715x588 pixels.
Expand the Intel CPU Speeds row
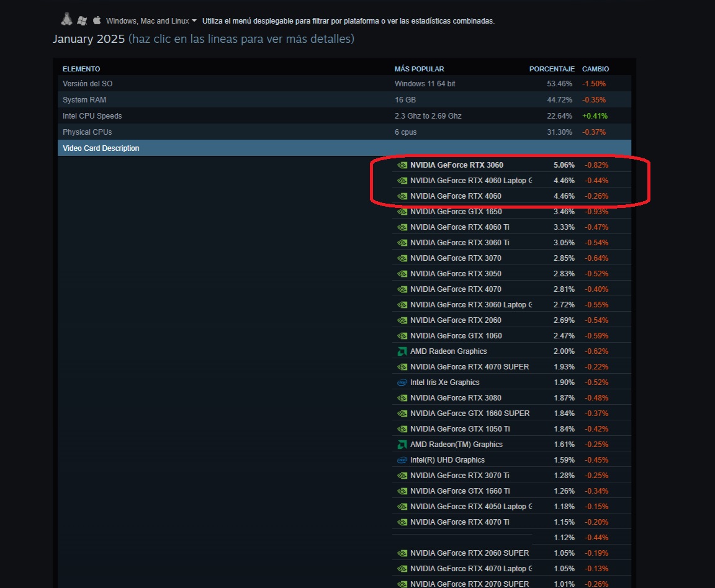92,116
